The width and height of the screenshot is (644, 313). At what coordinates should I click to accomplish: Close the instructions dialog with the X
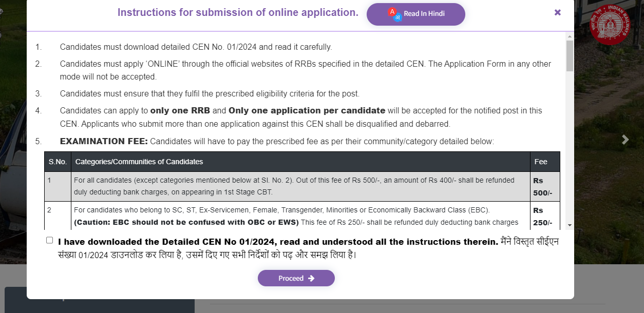tap(558, 12)
